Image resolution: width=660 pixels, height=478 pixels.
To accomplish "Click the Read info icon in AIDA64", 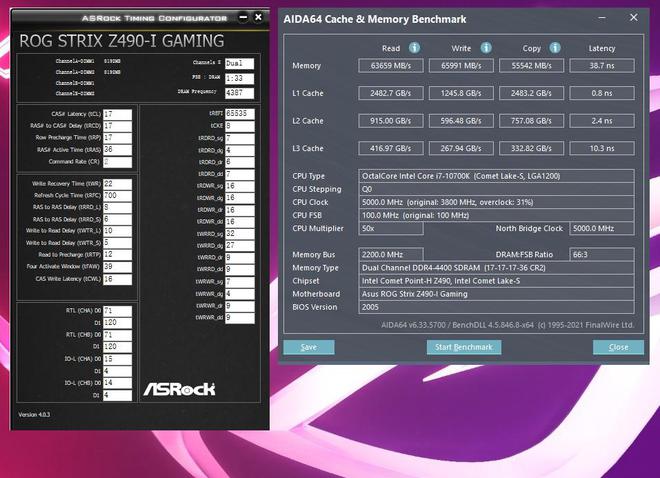I will click(x=414, y=48).
